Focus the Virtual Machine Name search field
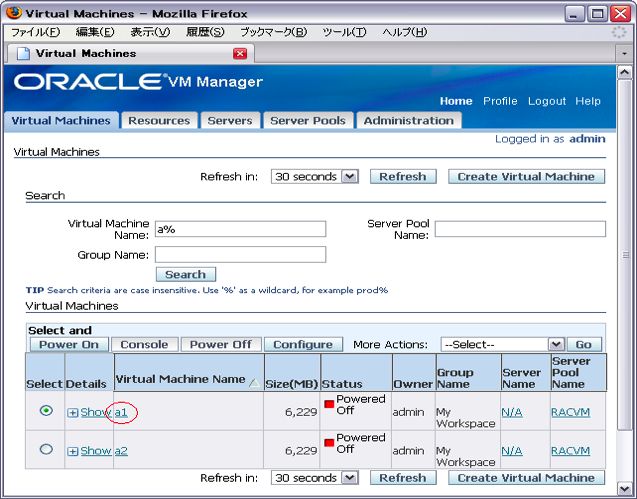Screen dimensions: 637x499 pos(240,229)
